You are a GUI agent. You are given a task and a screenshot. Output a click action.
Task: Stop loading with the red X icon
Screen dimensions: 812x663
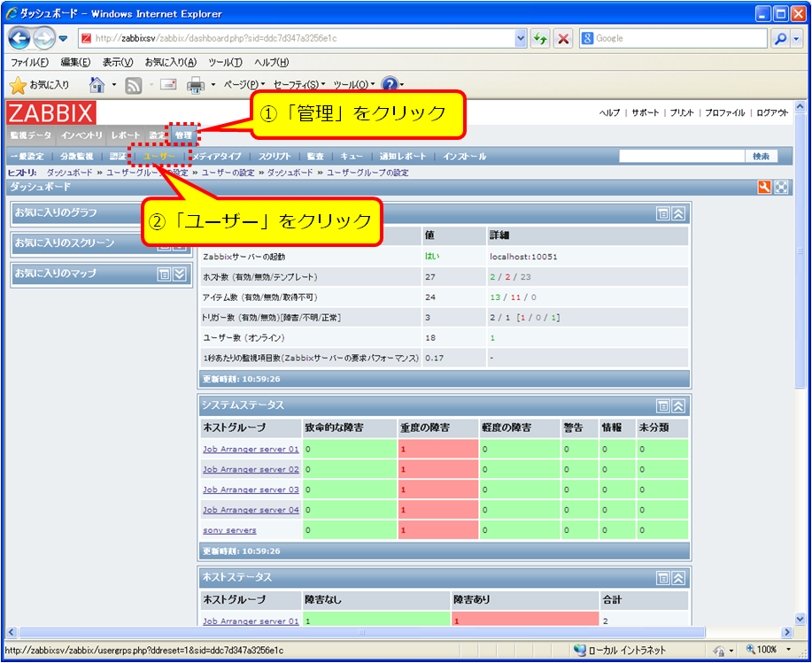coord(563,38)
